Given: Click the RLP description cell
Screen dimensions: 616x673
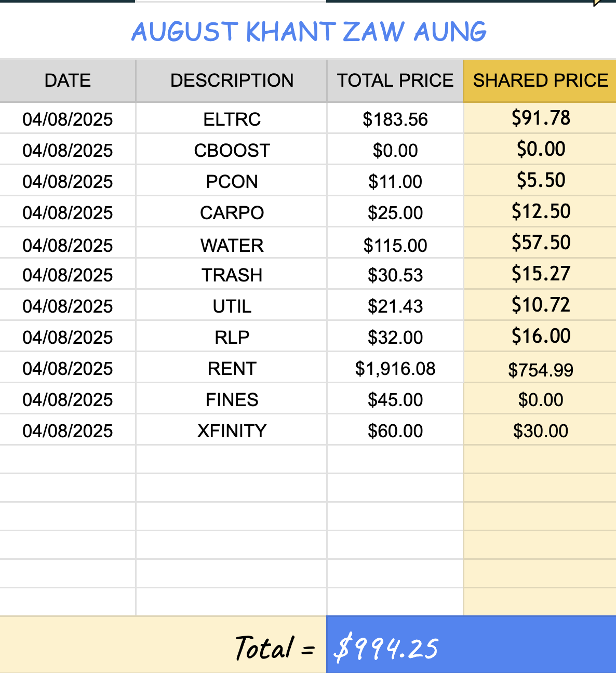Looking at the screenshot, I should point(232,337).
